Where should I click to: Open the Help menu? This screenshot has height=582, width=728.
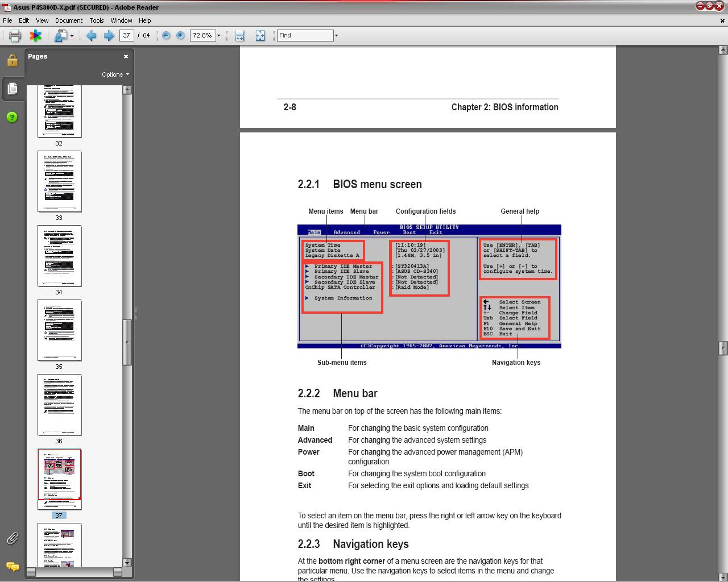[145, 20]
